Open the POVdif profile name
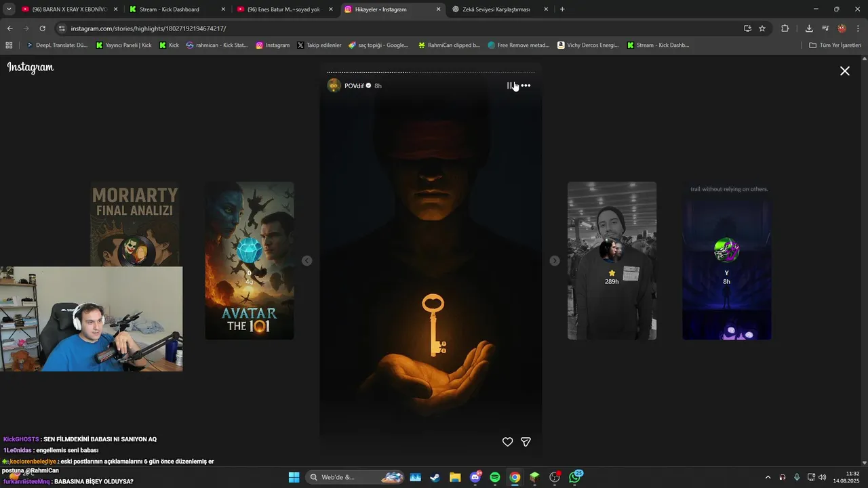868x488 pixels. coord(354,86)
